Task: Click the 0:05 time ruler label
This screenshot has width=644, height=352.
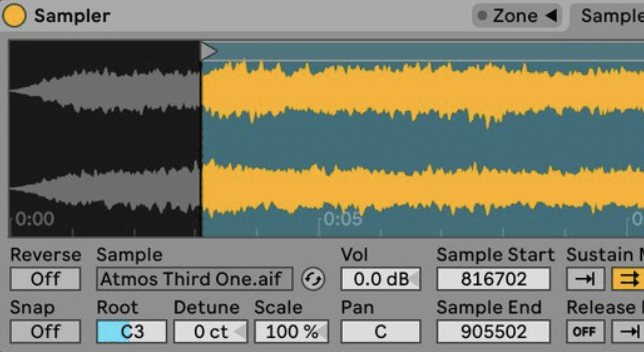Action: tap(343, 219)
